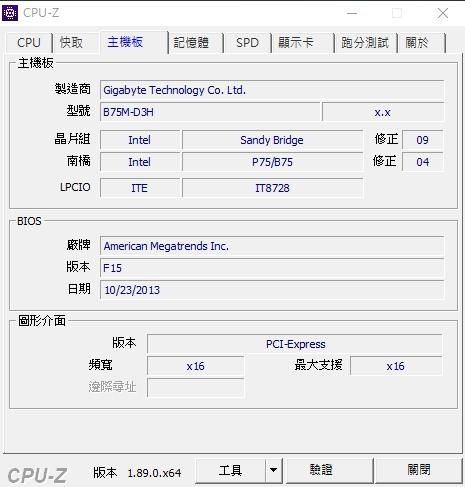Go to the 跑分測試 tab
This screenshot has height=487, width=465.
coord(365,43)
